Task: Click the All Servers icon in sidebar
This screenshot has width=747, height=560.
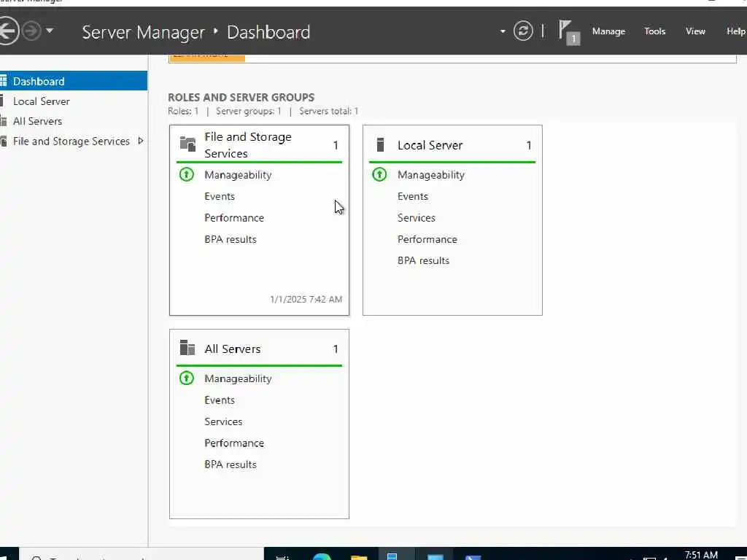Action: 4,121
